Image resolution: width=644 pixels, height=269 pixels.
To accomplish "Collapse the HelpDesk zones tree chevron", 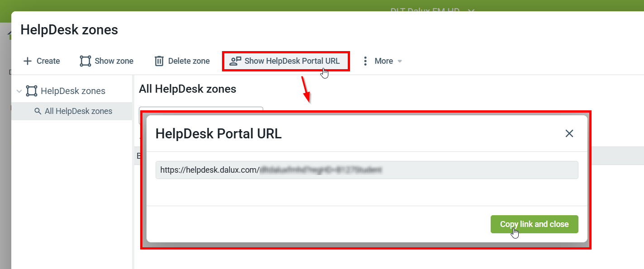I will [19, 91].
